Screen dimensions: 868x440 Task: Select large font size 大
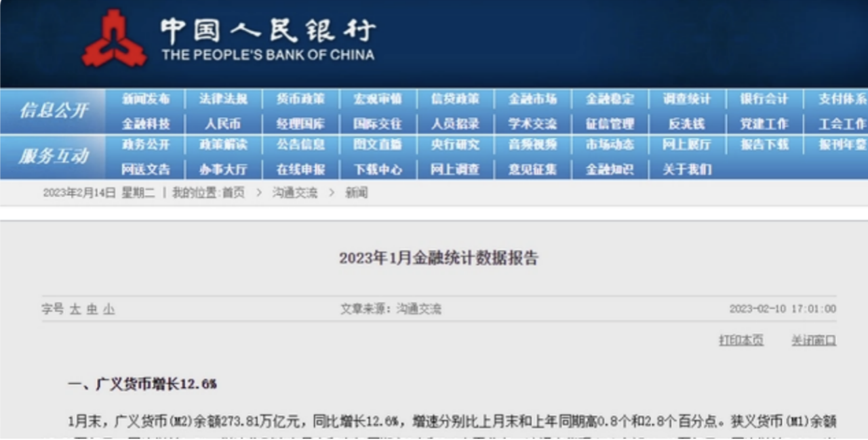[x=77, y=308]
